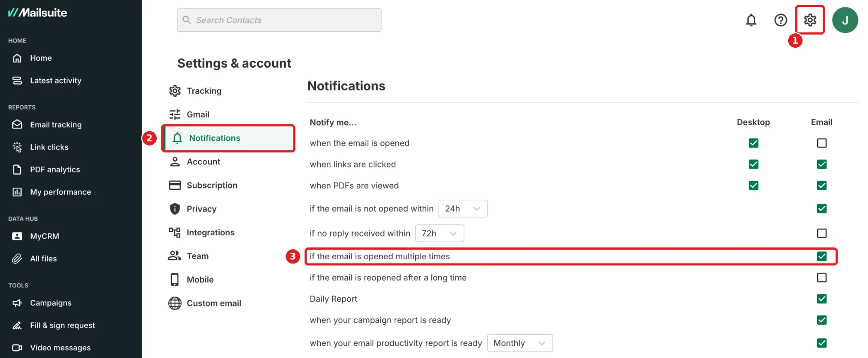Open PDF analytics report
The width and height of the screenshot is (868, 358).
tap(55, 169)
